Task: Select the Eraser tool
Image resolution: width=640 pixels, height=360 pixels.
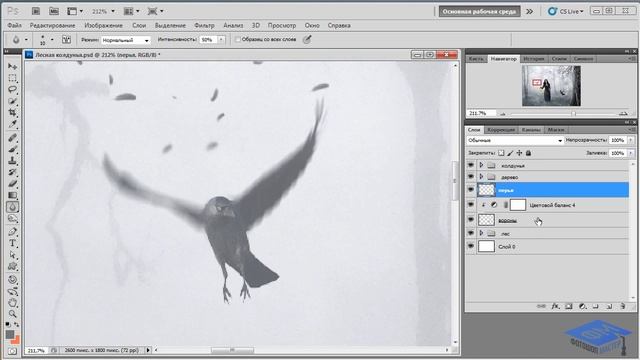Action: [13, 184]
